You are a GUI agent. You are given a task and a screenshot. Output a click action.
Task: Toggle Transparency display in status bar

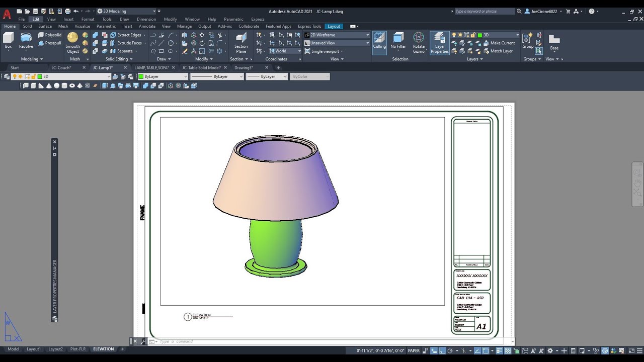click(x=508, y=351)
